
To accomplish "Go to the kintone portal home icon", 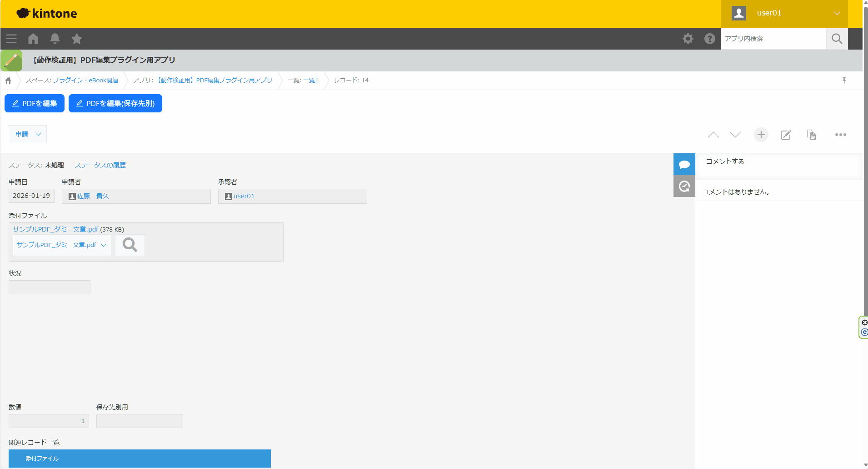I will click(x=33, y=39).
